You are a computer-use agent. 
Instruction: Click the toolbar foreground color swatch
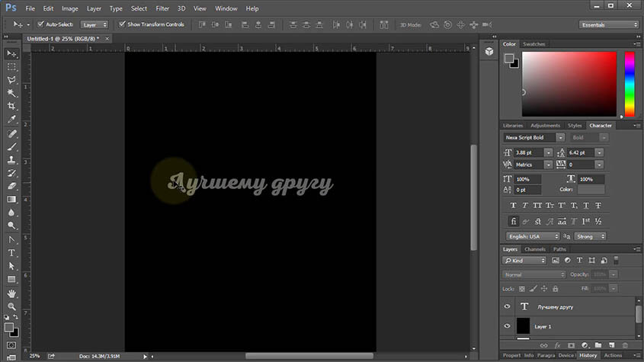point(8,327)
